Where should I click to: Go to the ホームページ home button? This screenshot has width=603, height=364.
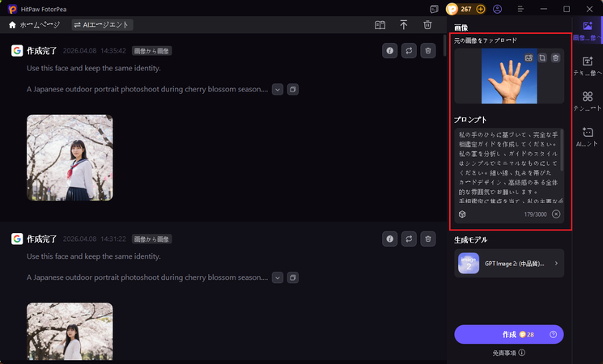point(34,25)
